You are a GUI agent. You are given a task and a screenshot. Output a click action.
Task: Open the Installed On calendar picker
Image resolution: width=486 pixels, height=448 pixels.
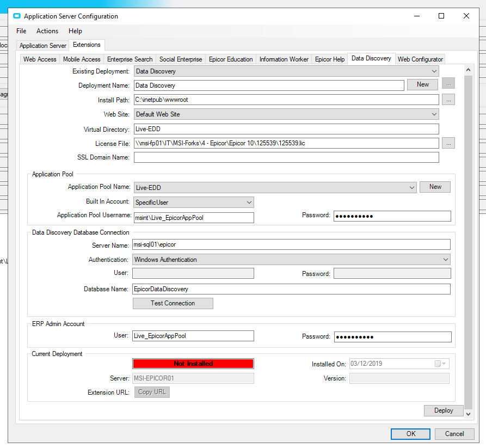[x=440, y=364]
